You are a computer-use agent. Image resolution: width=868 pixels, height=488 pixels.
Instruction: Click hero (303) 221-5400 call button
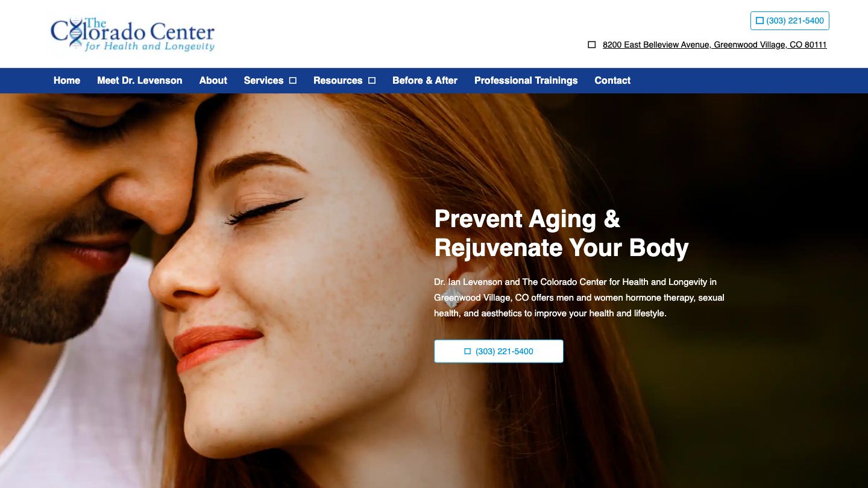click(498, 351)
